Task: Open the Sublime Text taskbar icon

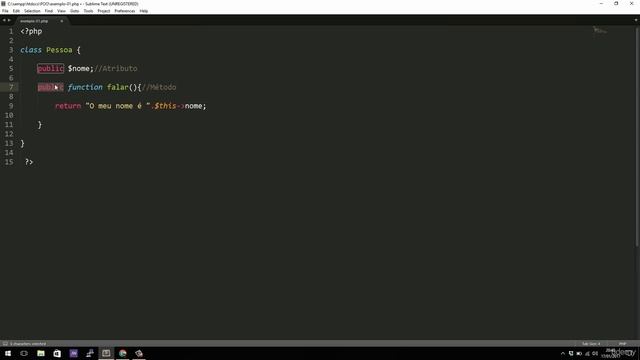Action: [106, 353]
